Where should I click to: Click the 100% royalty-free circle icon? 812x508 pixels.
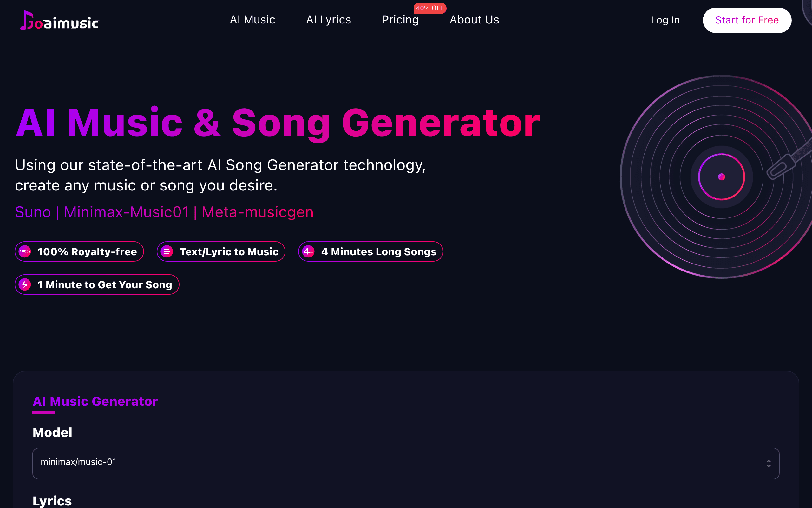click(25, 251)
